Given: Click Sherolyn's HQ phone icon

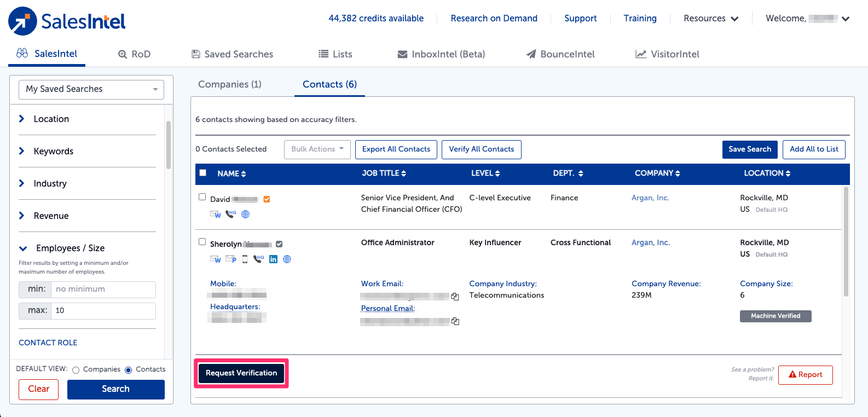Looking at the screenshot, I should pyautogui.click(x=258, y=259).
